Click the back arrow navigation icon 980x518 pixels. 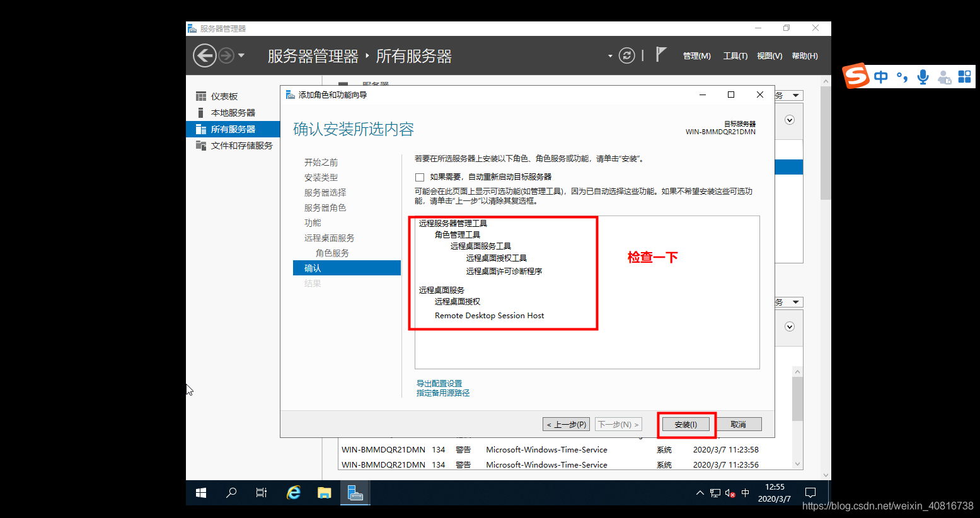click(204, 55)
